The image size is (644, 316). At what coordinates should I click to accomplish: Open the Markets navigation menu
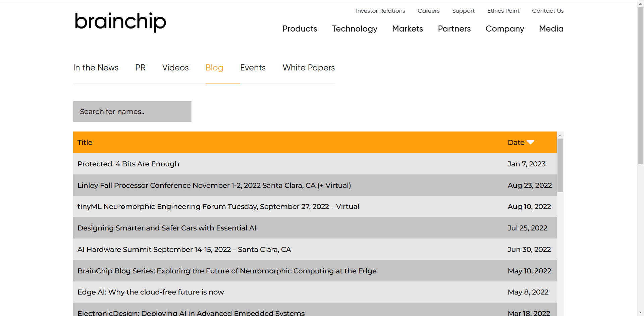pos(407,29)
